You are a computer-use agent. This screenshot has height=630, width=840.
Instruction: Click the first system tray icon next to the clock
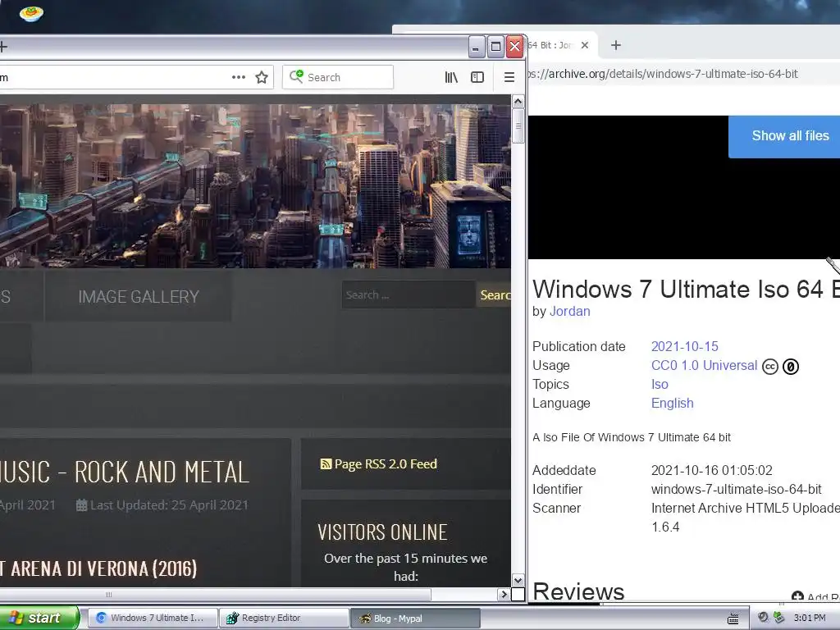[x=764, y=618]
